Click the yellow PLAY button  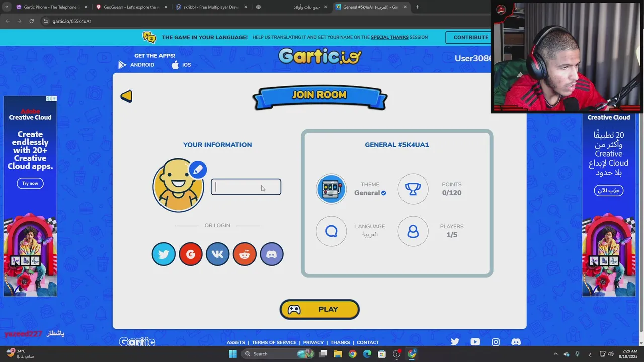[319, 310]
